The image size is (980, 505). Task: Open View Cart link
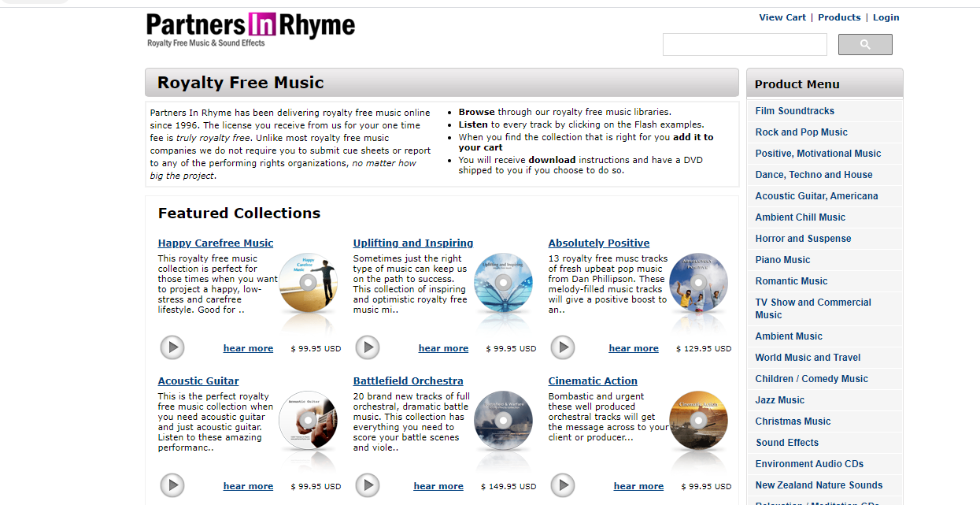point(782,17)
